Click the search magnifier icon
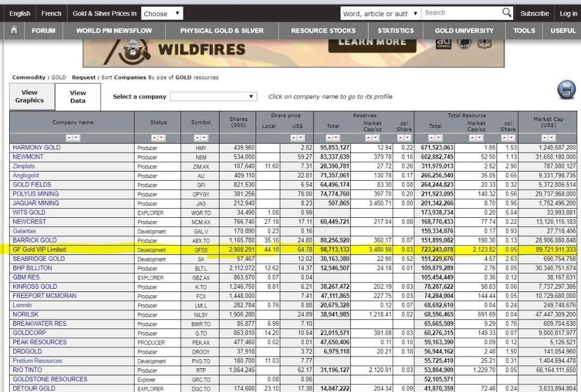Image resolution: width=581 pixels, height=392 pixels. [507, 13]
